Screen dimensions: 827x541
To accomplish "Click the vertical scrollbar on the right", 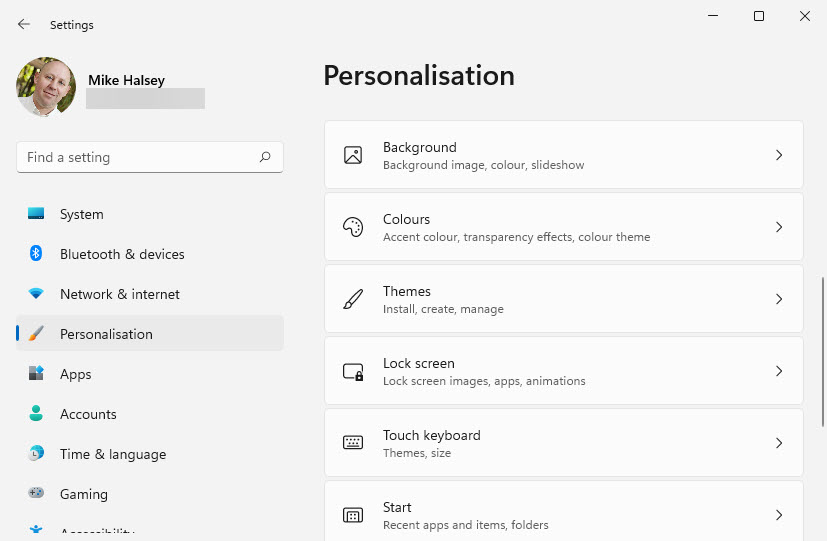I will [x=822, y=350].
